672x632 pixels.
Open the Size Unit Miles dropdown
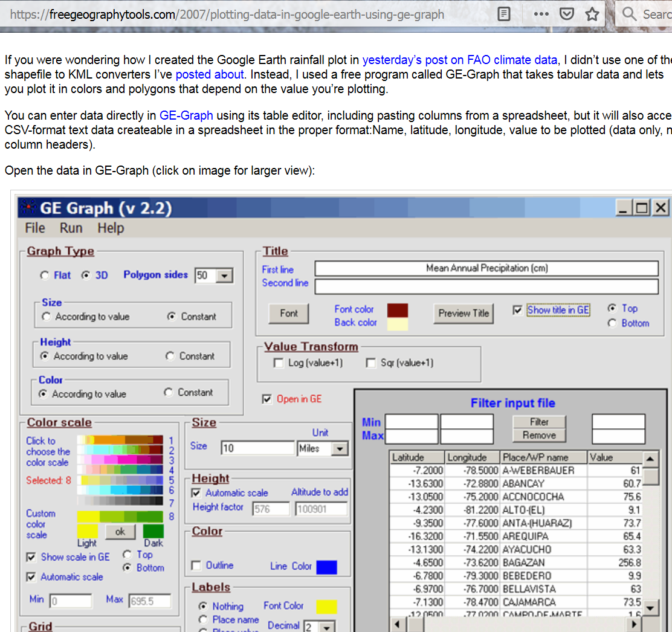pyautogui.click(x=340, y=448)
